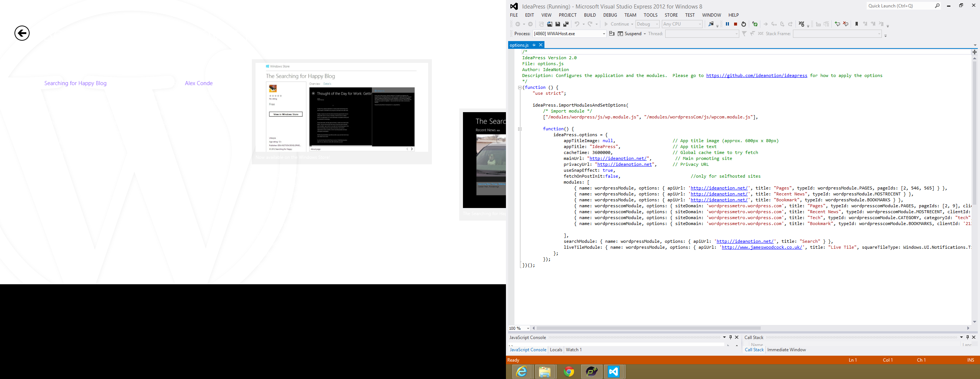Image resolution: width=980 pixels, height=379 pixels.
Task: Click the back arrow in the IdeaPress app
Action: click(22, 33)
